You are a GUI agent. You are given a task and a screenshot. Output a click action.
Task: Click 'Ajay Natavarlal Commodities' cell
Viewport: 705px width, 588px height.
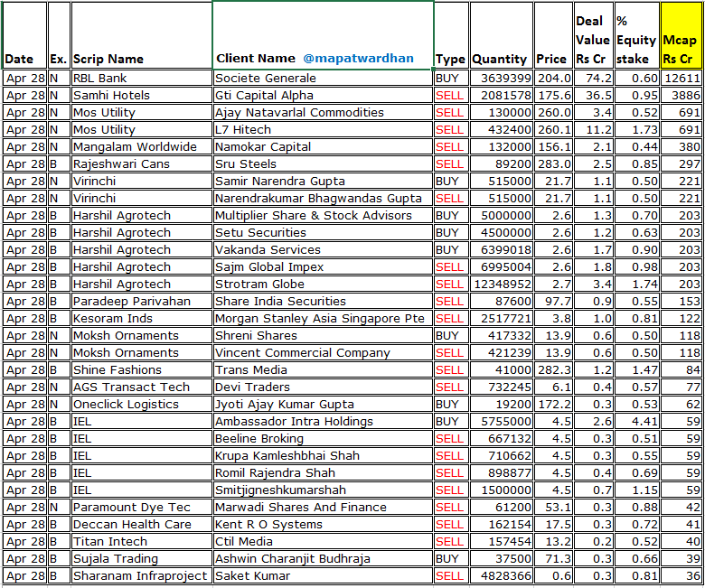[323, 112]
